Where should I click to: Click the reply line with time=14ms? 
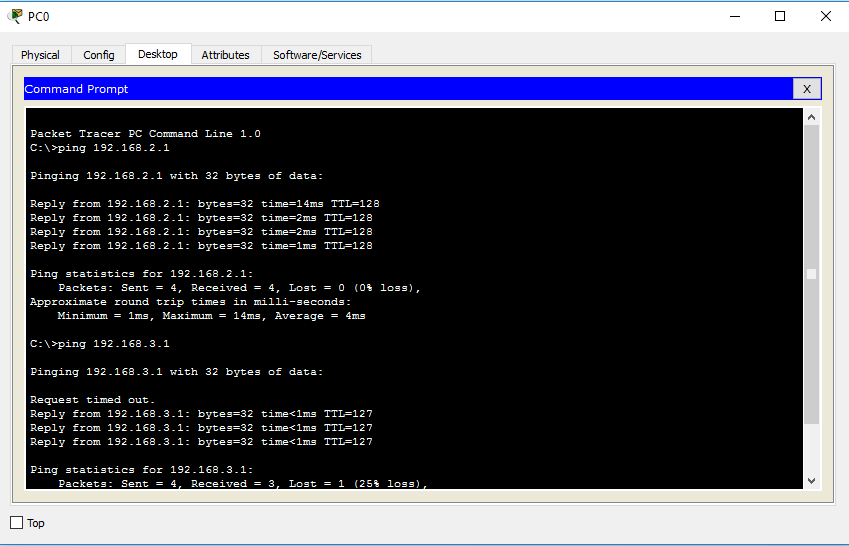205,204
